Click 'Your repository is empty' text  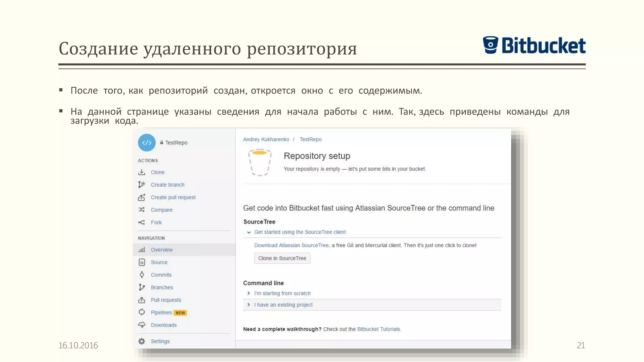click(355, 169)
